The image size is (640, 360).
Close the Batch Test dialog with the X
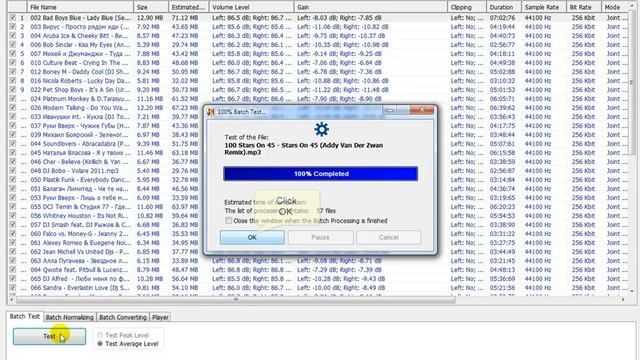tap(422, 110)
